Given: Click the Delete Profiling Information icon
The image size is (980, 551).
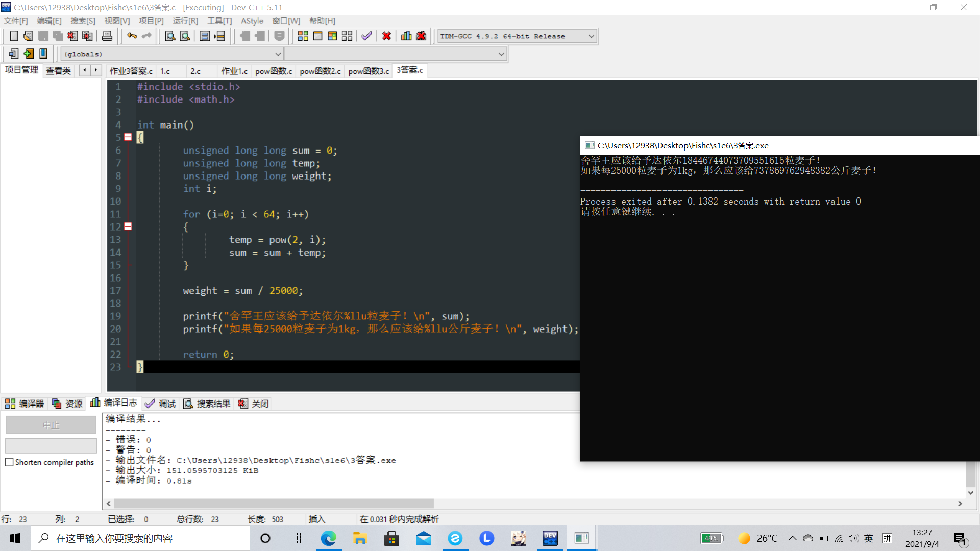Looking at the screenshot, I should click(421, 36).
